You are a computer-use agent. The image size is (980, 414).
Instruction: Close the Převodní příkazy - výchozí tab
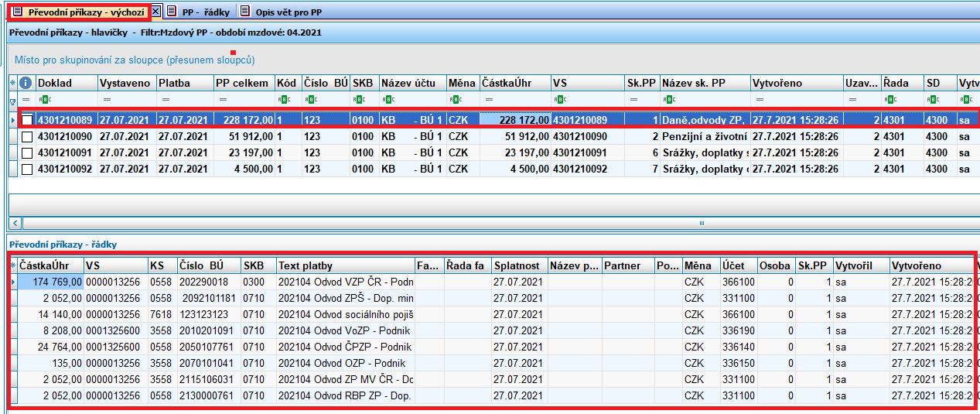click(x=155, y=12)
